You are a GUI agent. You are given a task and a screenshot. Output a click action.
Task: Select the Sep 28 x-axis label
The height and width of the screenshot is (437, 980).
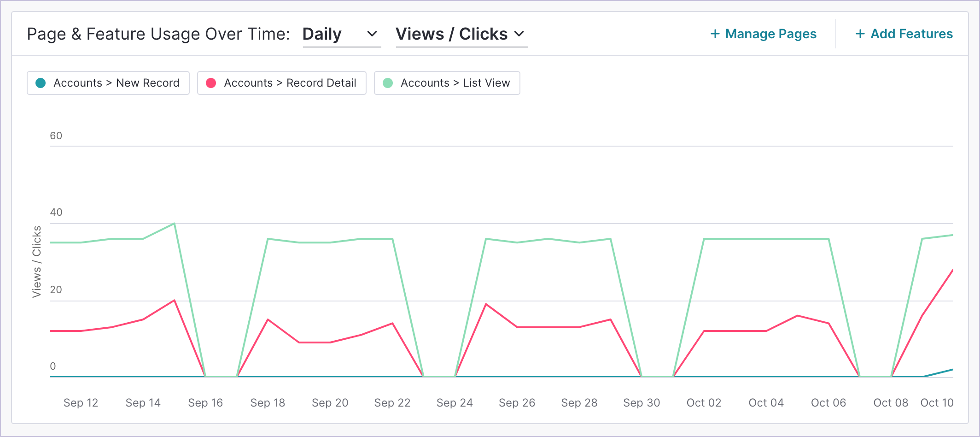click(x=579, y=403)
